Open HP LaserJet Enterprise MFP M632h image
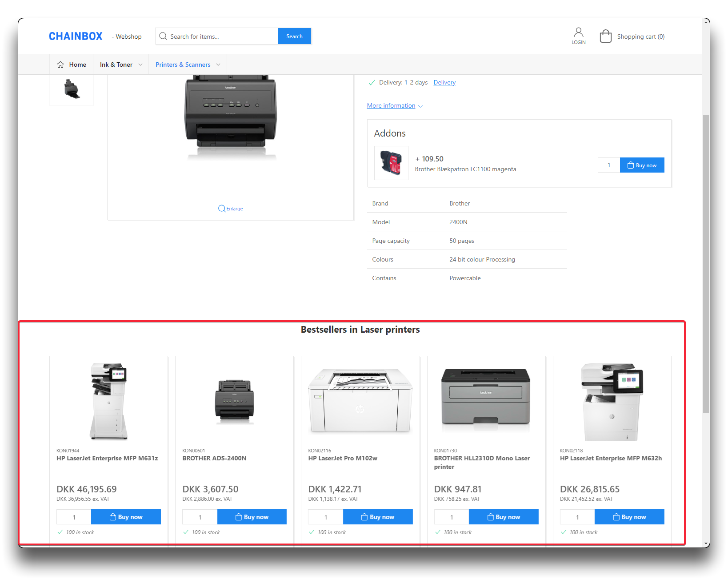This screenshot has height=580, width=728. (x=612, y=401)
